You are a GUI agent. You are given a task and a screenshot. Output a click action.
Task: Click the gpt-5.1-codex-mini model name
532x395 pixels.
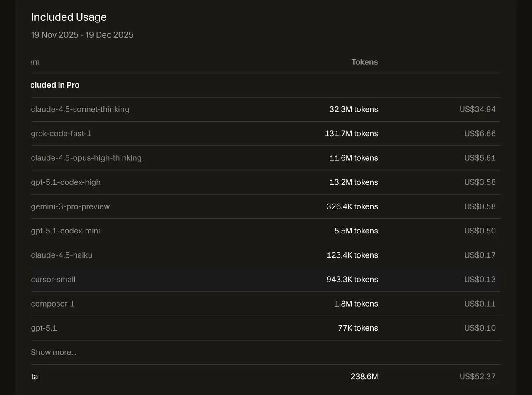pos(66,231)
